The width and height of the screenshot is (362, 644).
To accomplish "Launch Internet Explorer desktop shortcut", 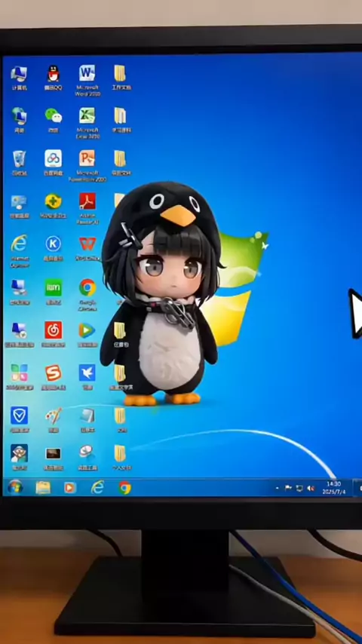I will click(x=19, y=244).
